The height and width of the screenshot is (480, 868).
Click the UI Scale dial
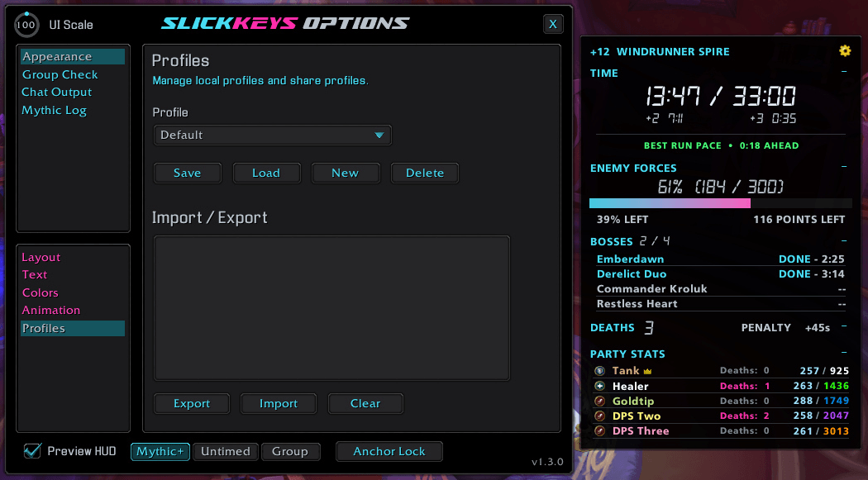26,24
